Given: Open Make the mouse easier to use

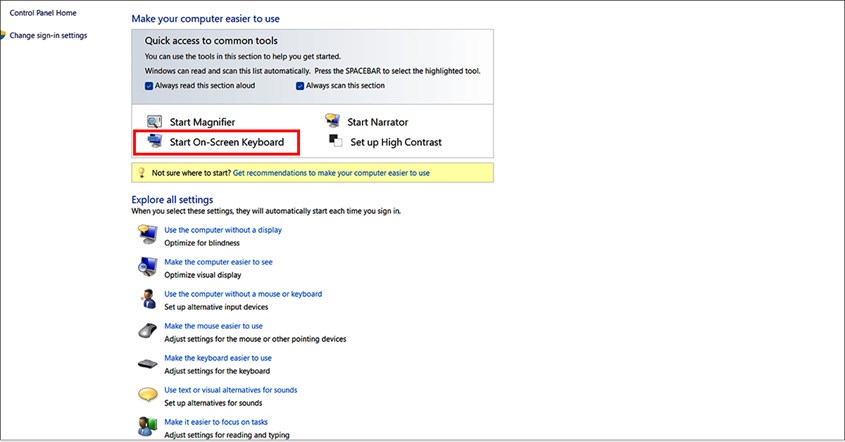Looking at the screenshot, I should click(213, 326).
